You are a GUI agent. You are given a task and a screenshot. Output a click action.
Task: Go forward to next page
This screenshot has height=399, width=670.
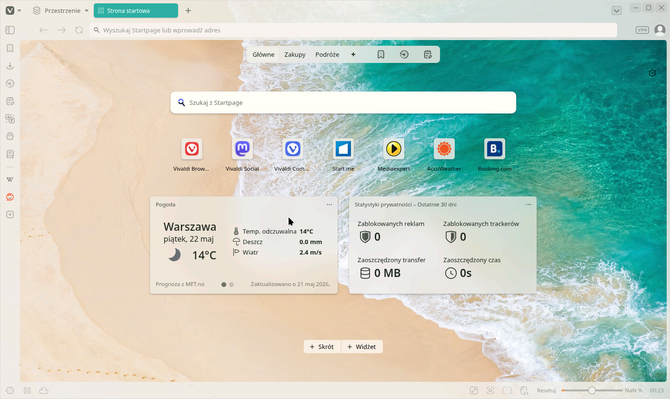62,30
